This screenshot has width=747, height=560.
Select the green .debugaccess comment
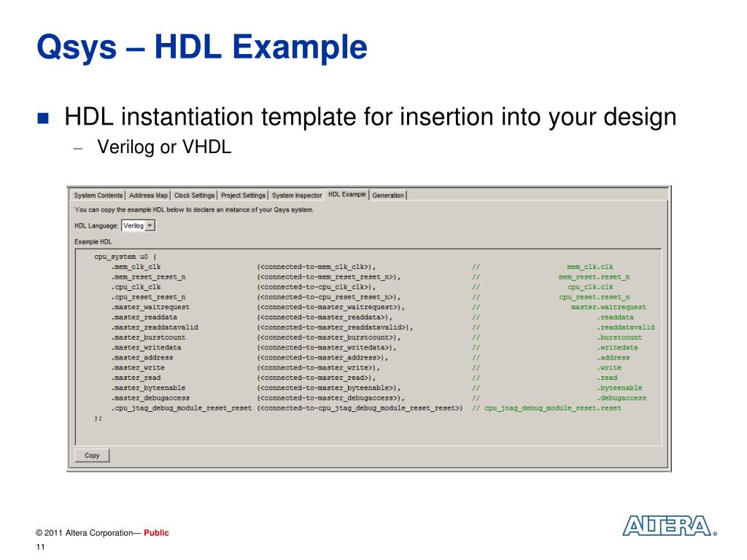622,398
